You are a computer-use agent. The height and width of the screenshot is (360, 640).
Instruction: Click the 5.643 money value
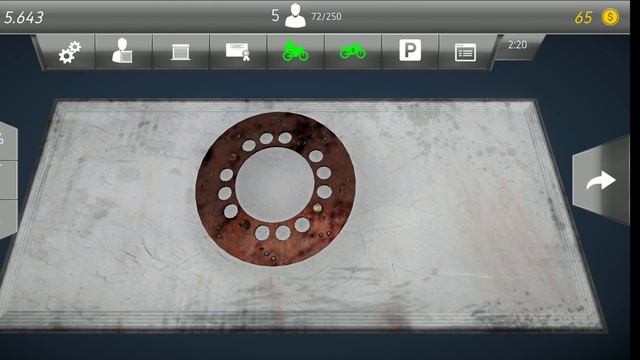coord(24,18)
